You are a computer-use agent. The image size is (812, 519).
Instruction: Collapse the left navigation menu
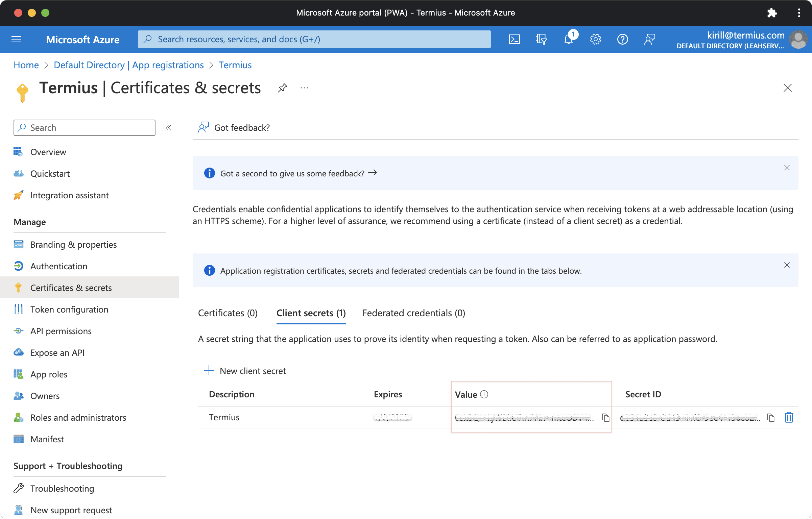coord(168,128)
